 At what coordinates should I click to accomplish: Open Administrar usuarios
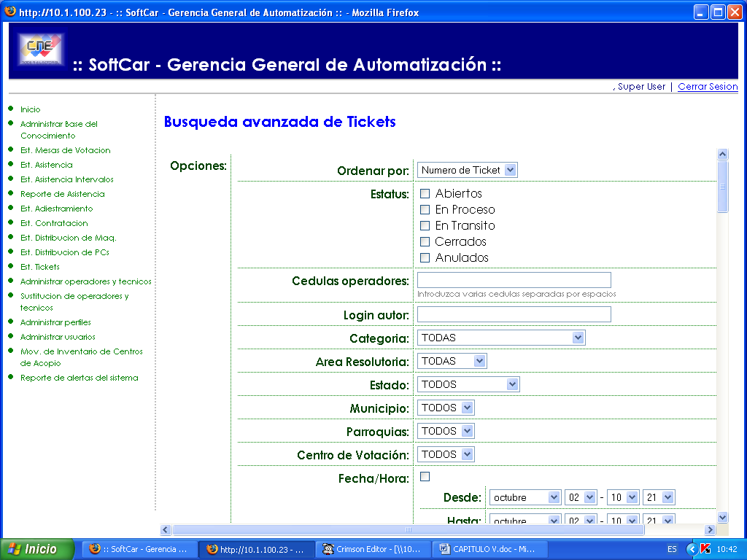tap(58, 337)
